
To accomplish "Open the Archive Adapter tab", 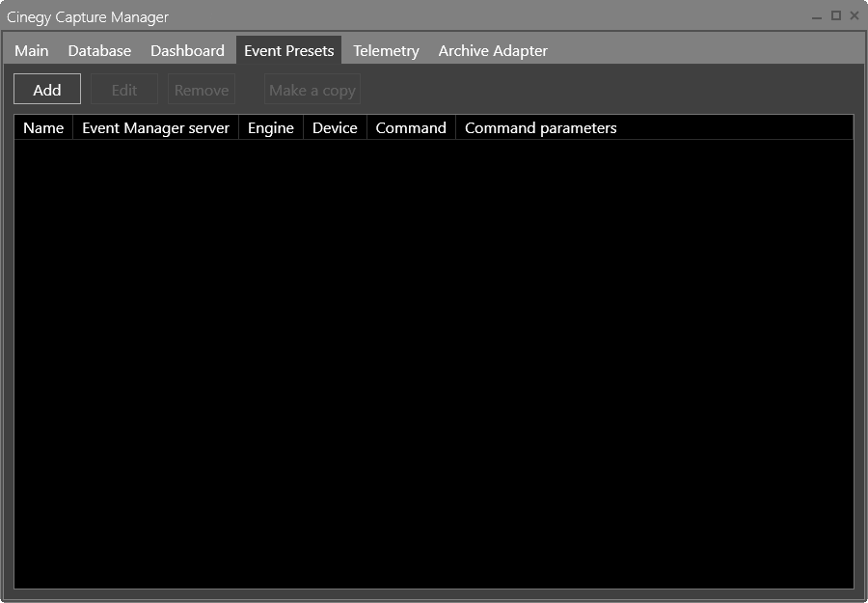I will (493, 50).
